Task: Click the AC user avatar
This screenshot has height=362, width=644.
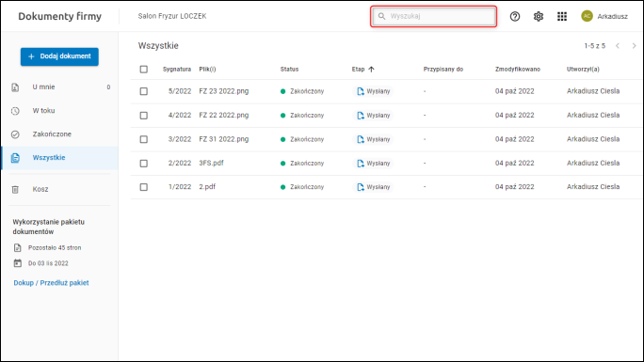Action: [587, 16]
